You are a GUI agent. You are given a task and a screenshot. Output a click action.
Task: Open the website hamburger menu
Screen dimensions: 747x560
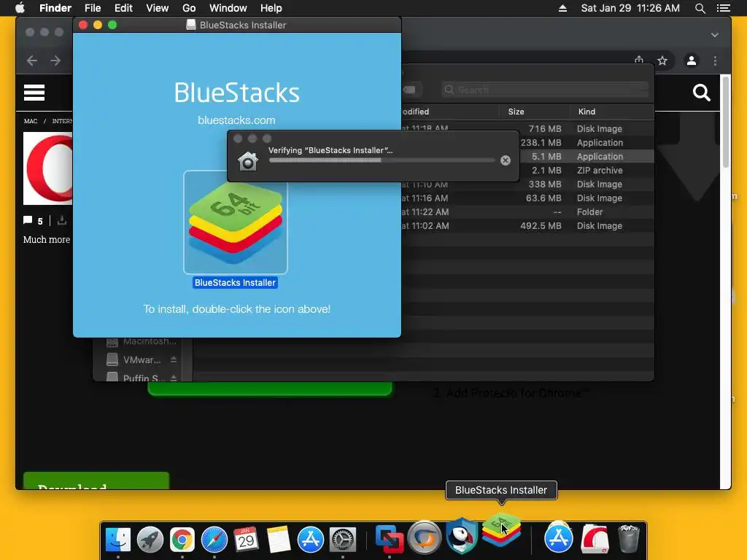pyautogui.click(x=34, y=93)
